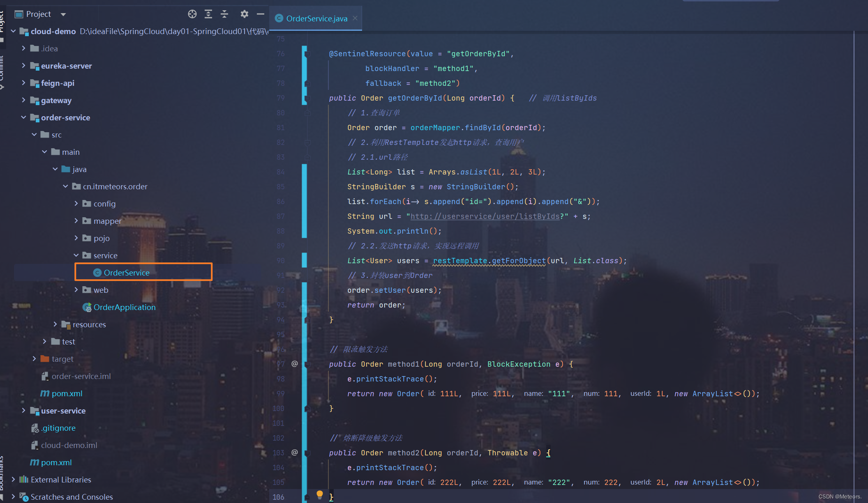
Task: Click the Expand All icon in Project panel
Action: coord(208,14)
